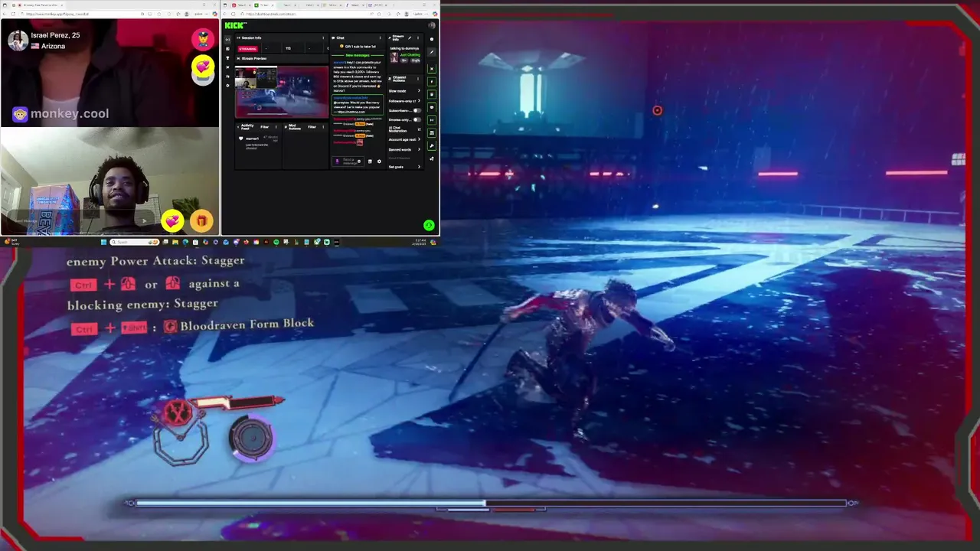Screen dimensions: 980x551
Task: Toggle Emotes-only chat mode
Action: pyautogui.click(x=417, y=119)
